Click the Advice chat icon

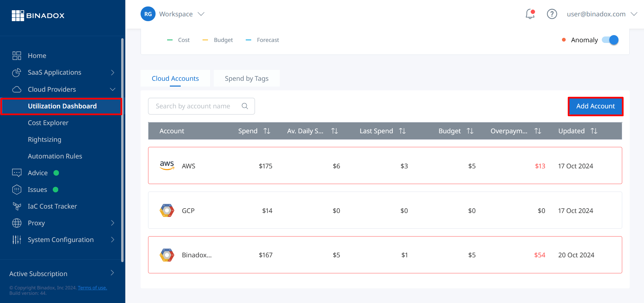[x=17, y=173]
